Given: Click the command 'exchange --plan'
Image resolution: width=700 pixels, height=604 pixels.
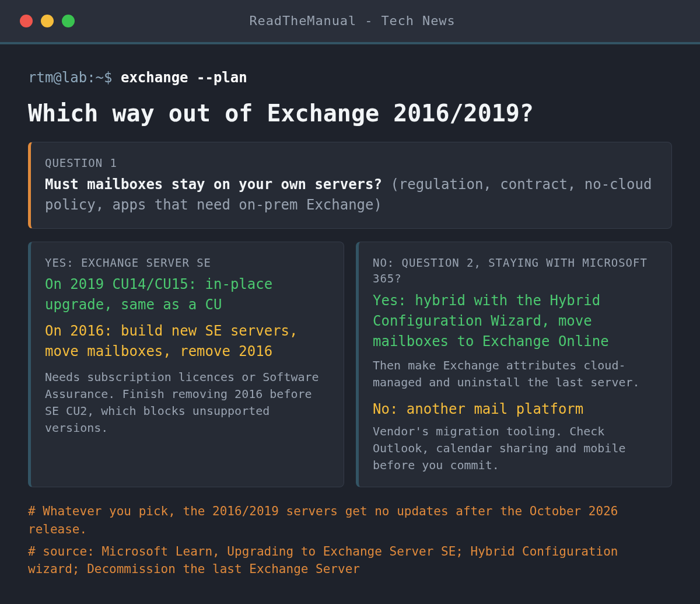Looking at the screenshot, I should click(184, 77).
